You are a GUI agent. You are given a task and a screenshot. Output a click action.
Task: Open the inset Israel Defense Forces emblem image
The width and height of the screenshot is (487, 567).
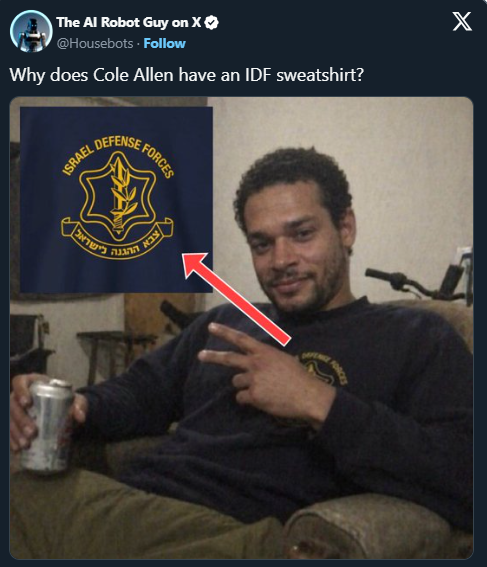116,200
